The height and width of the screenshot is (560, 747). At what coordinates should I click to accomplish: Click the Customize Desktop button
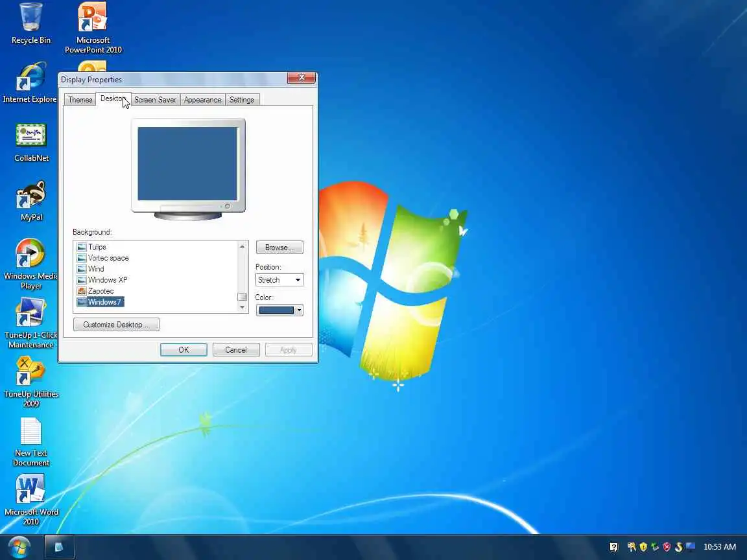click(116, 325)
